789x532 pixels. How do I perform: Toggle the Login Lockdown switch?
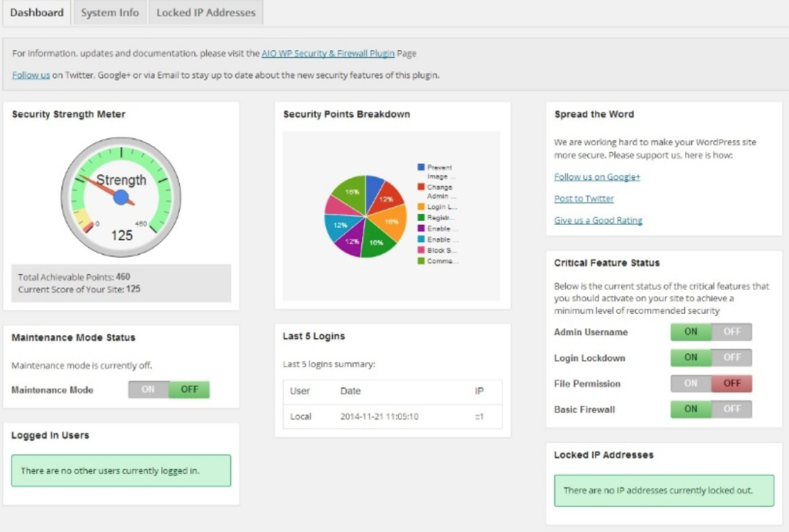click(x=710, y=357)
